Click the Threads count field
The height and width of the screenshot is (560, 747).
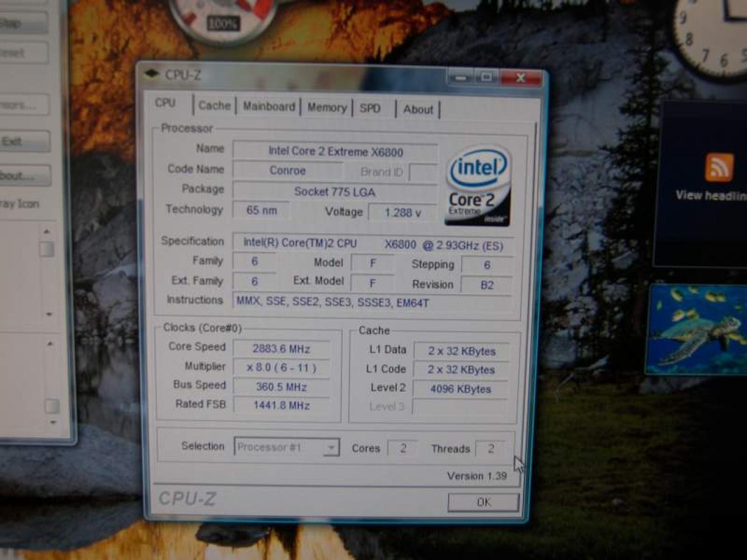pos(491,448)
